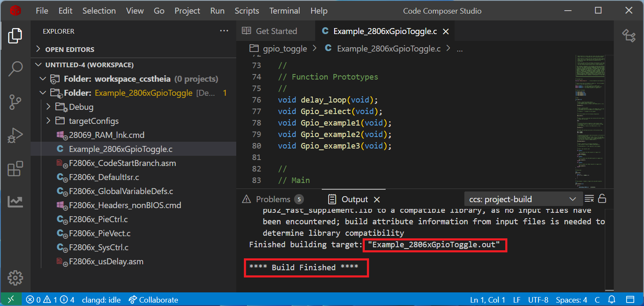Change UTF-8 file encoding
644x306 pixels.
pos(538,300)
